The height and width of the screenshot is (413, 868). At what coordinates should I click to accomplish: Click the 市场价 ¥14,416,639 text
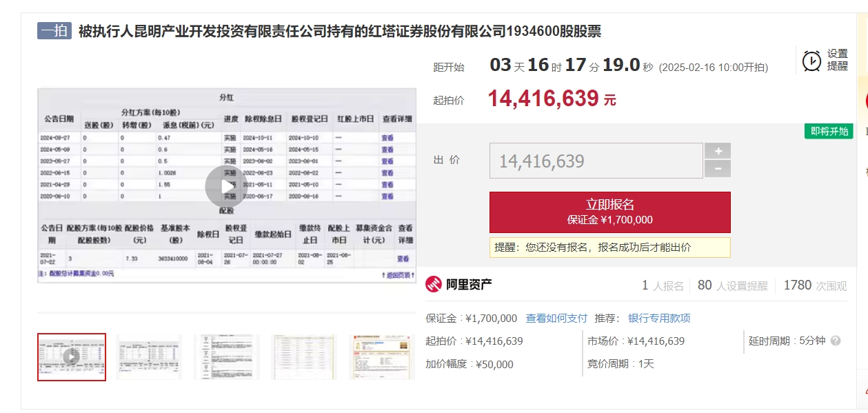(636, 341)
